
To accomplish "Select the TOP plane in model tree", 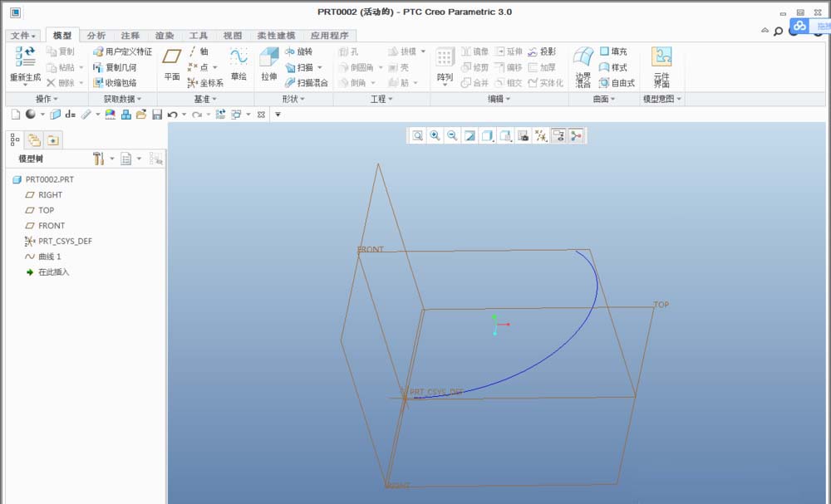I will click(40, 210).
